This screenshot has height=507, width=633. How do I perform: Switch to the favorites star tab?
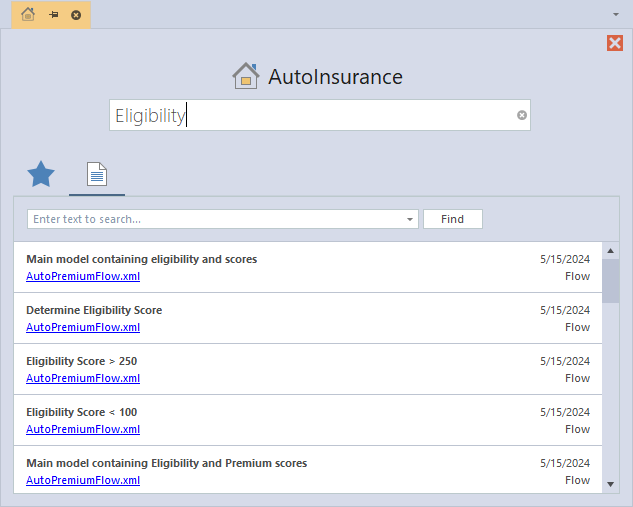click(x=41, y=174)
